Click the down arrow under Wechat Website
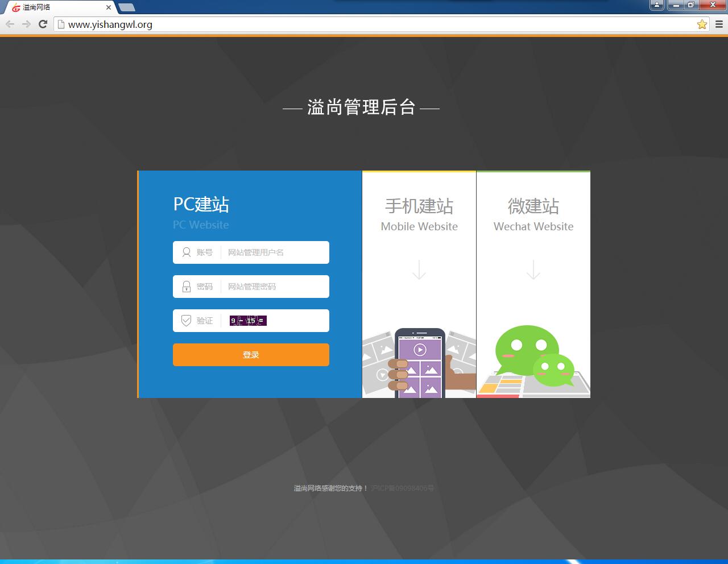 533,269
